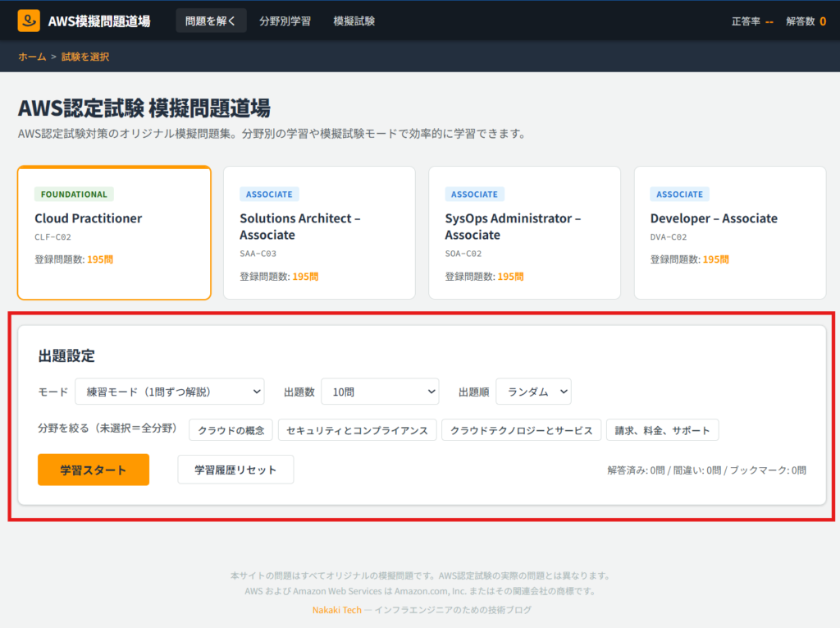Select the Cloud Practitioner exam card

click(114, 232)
